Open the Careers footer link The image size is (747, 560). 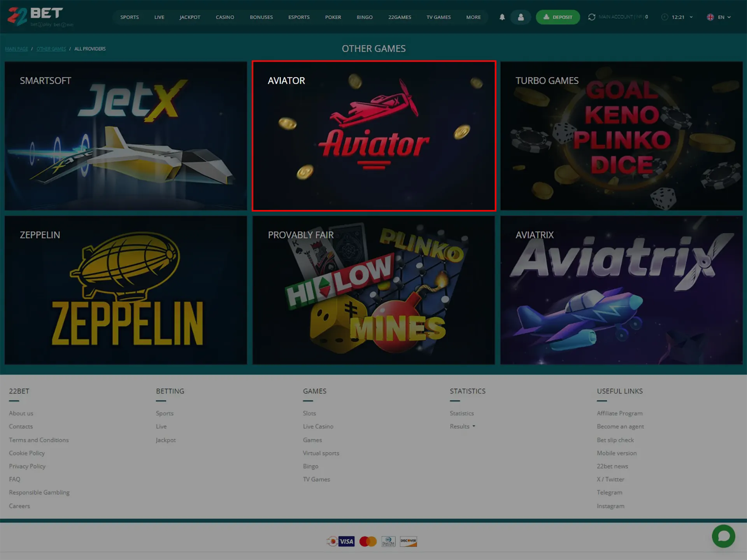tap(19, 506)
